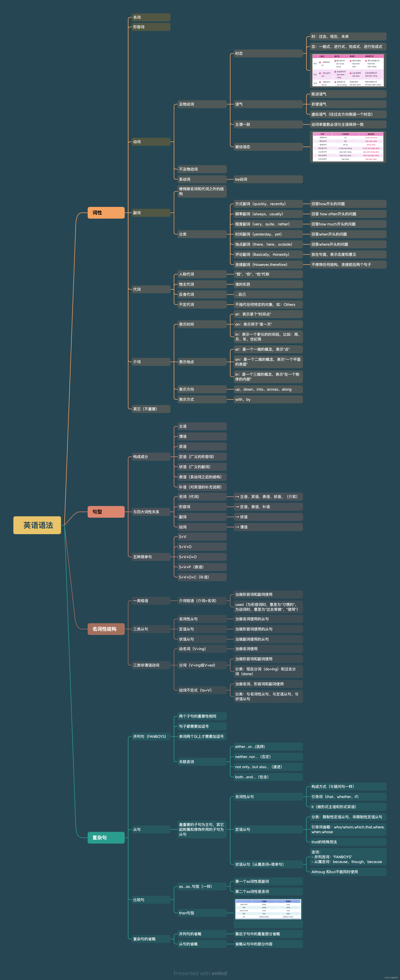
Task: Click 动词不定式（to+V）node
Action: [x=202, y=690]
